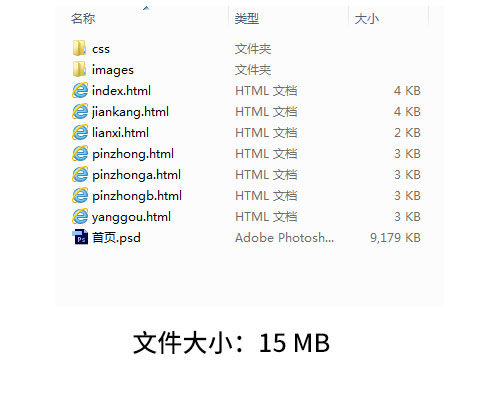
Task: Select the yanggou.html file name
Action: click(x=131, y=217)
